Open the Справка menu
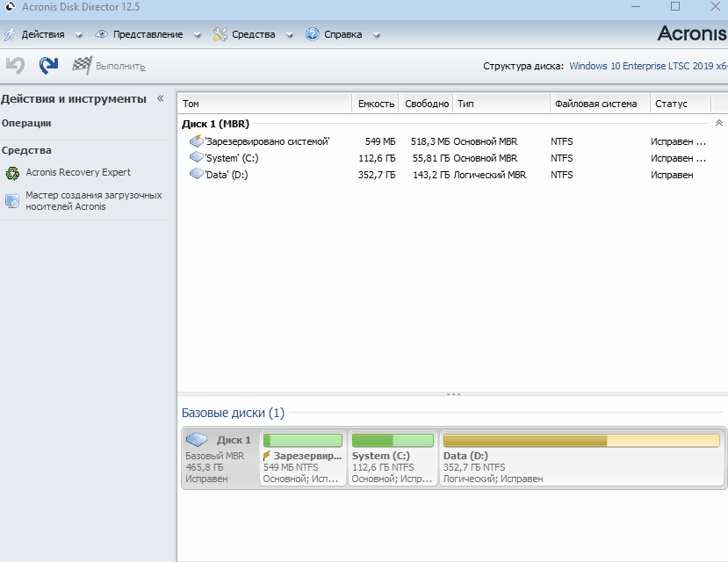The image size is (728, 562). (342, 34)
